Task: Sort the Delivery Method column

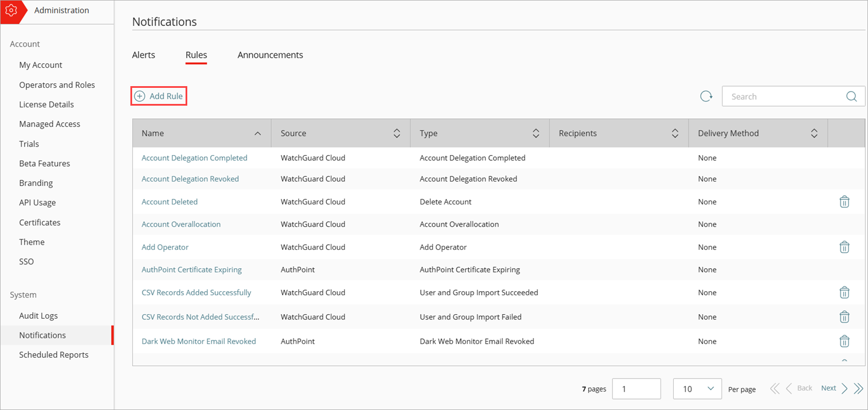Action: click(x=814, y=133)
